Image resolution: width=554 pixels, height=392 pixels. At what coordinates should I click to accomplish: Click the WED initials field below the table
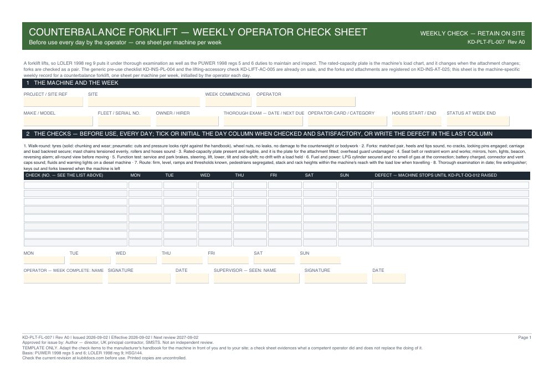pyautogui.click(x=136, y=260)
